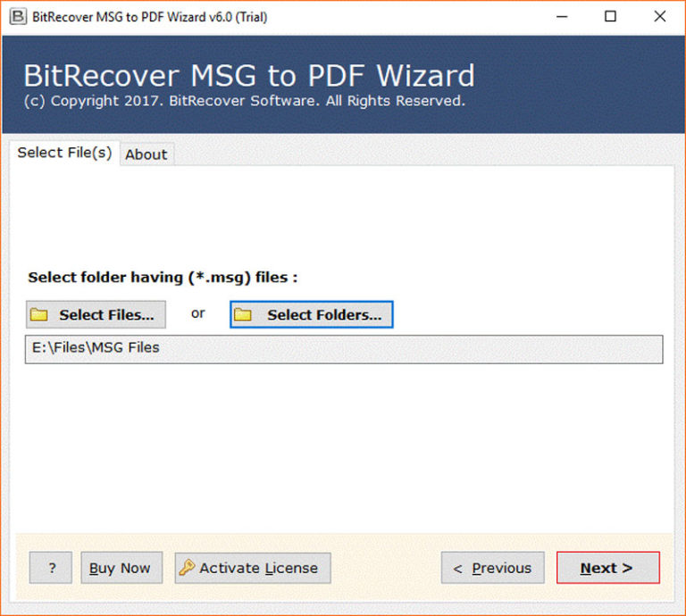Click the E:\Files\MSG Files path field

344,349
